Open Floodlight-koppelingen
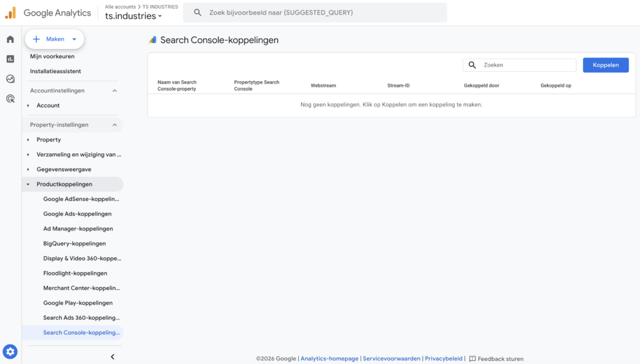 point(75,273)
